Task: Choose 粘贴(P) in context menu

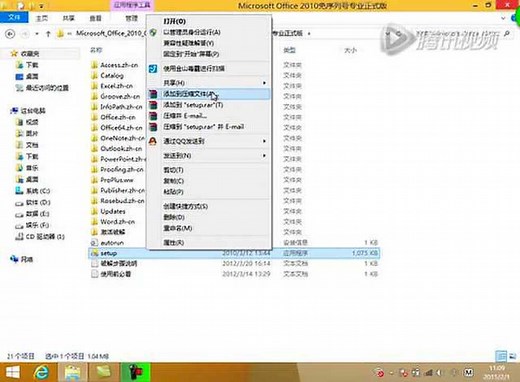Action: tap(208, 192)
